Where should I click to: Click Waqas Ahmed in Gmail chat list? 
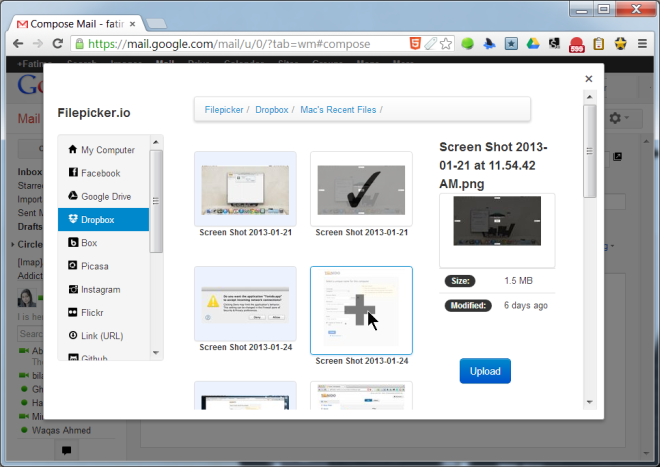[x=61, y=430]
